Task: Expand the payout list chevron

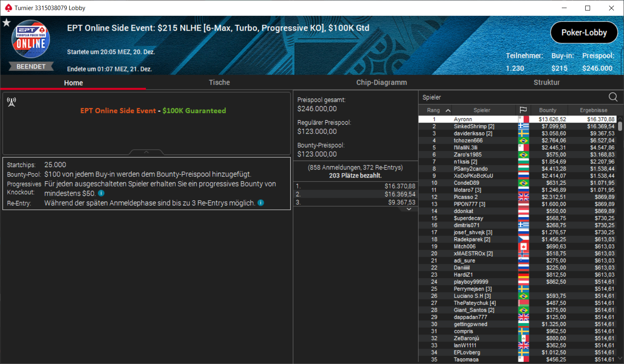Action: pos(409,209)
